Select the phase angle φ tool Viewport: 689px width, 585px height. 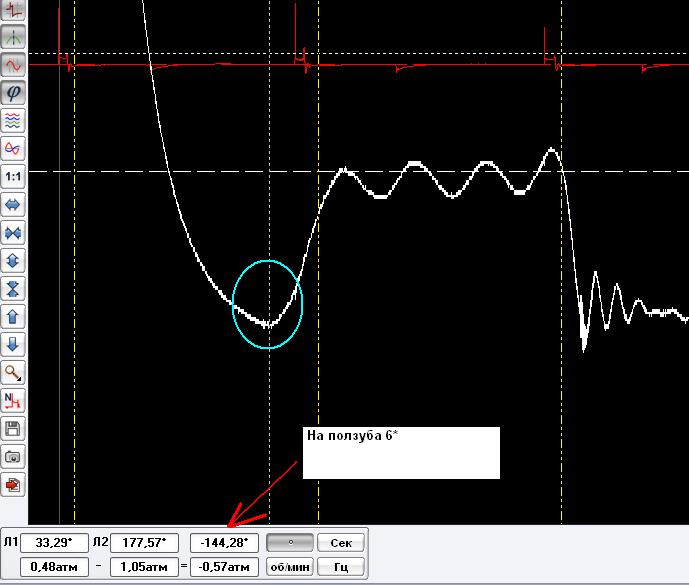[x=13, y=93]
